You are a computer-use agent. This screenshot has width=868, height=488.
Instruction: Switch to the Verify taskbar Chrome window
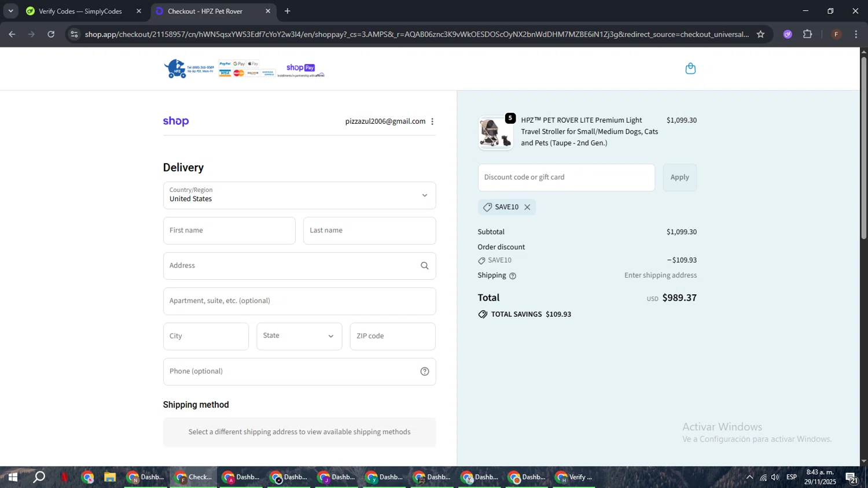[575, 478]
